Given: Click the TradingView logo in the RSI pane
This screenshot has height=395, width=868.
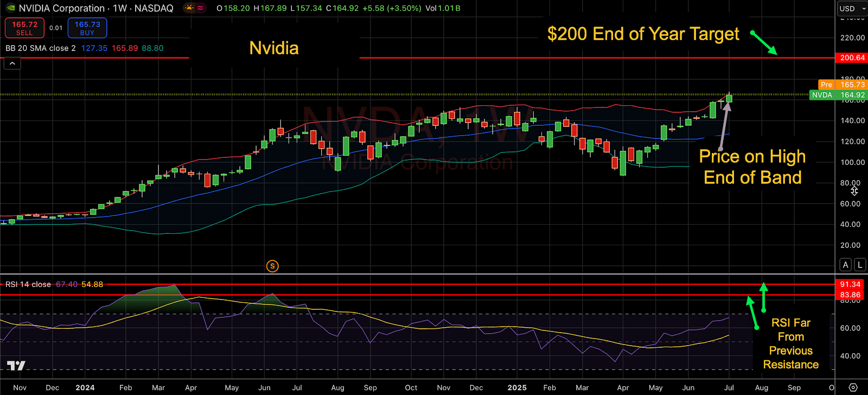Looking at the screenshot, I should pyautogui.click(x=16, y=366).
